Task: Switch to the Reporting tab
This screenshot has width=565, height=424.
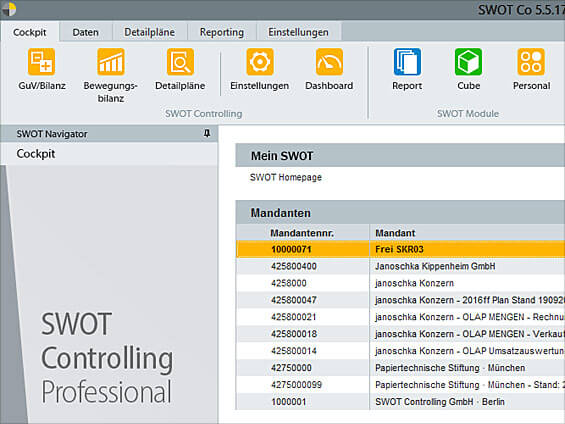Action: click(222, 32)
